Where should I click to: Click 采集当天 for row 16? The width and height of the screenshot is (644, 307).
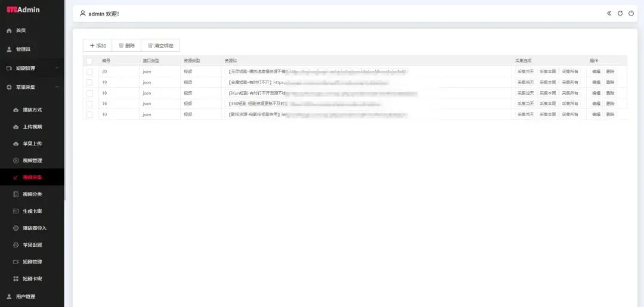click(x=526, y=104)
